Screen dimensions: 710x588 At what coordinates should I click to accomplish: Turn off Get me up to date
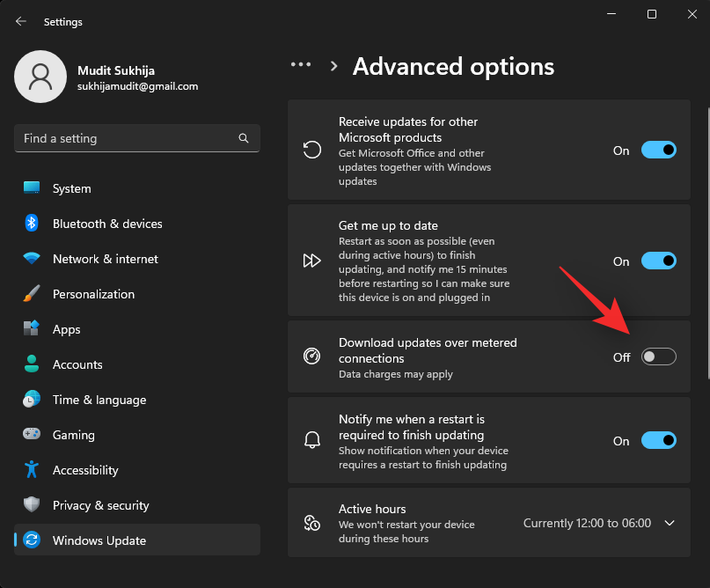658,261
